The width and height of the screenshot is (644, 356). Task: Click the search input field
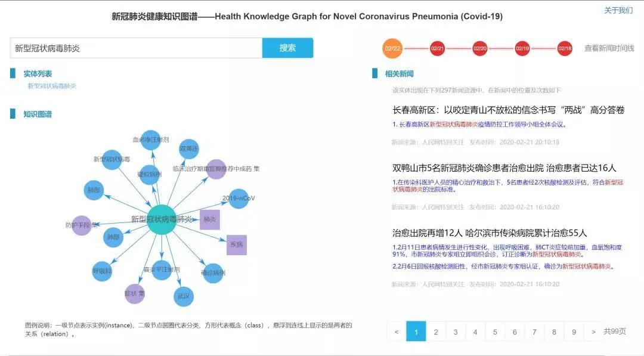tap(136, 48)
